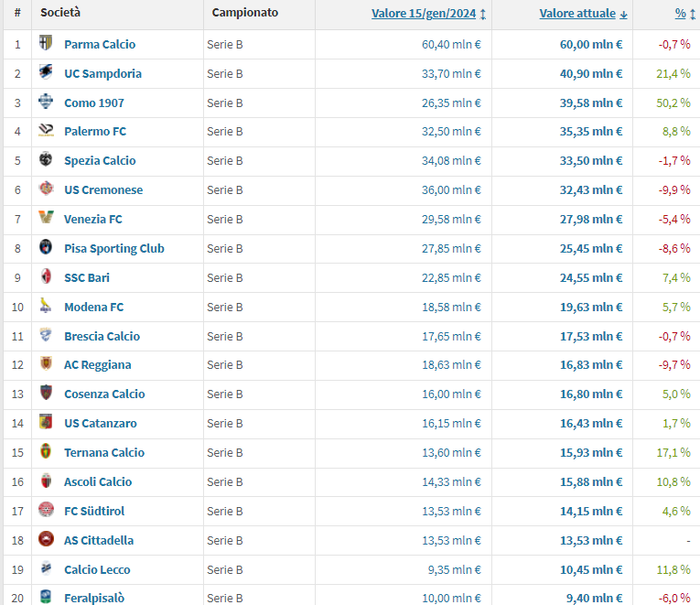Click the Ternana Calcio crest icon
Screen dimensions: 700x605
(46, 452)
